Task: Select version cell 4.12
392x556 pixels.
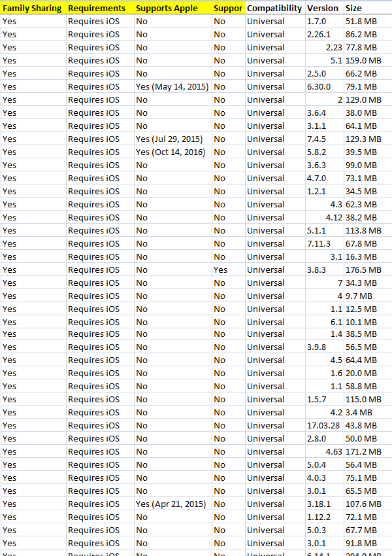Action: [324, 217]
